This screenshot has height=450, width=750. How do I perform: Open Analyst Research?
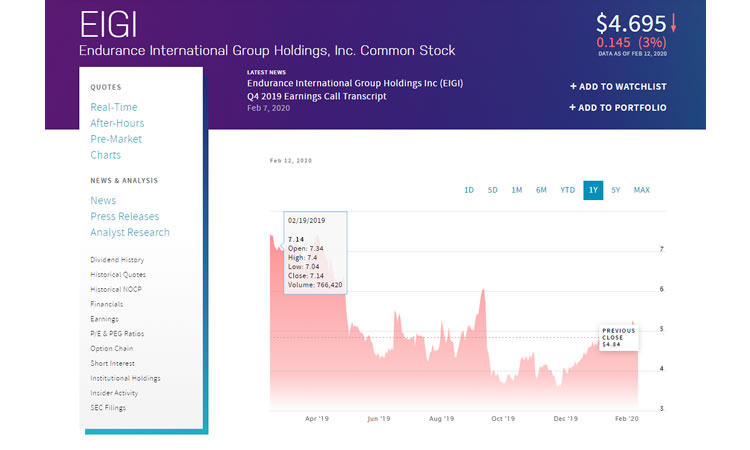[x=130, y=232]
